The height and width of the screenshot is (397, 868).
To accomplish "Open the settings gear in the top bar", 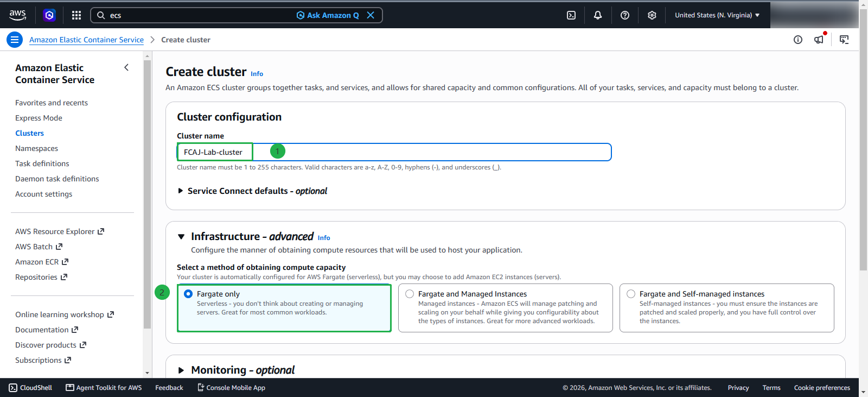I will click(x=652, y=15).
